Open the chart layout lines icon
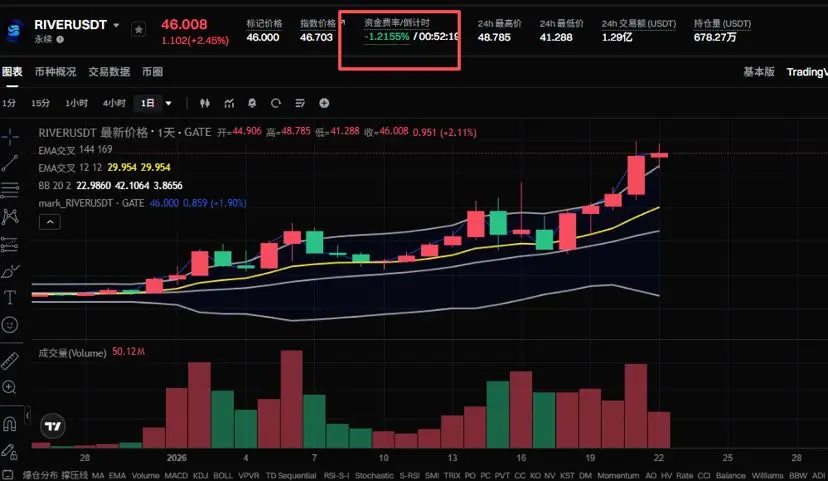 (x=300, y=103)
